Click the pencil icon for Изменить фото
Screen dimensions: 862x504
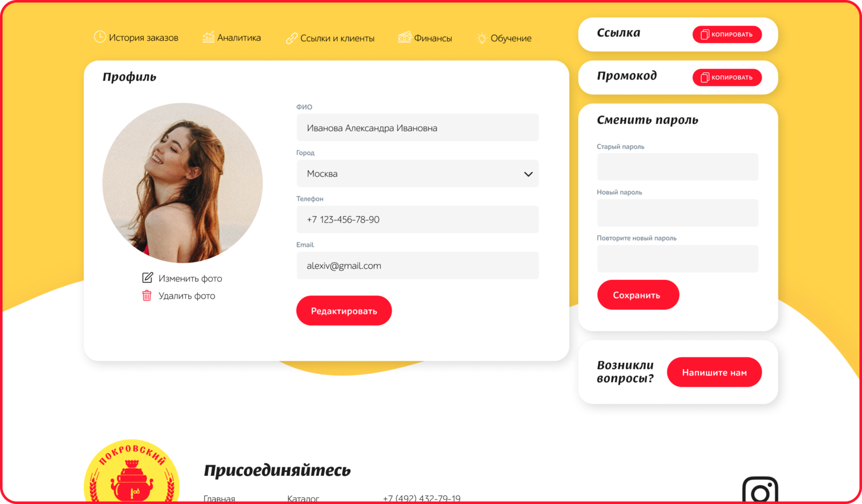pos(147,277)
